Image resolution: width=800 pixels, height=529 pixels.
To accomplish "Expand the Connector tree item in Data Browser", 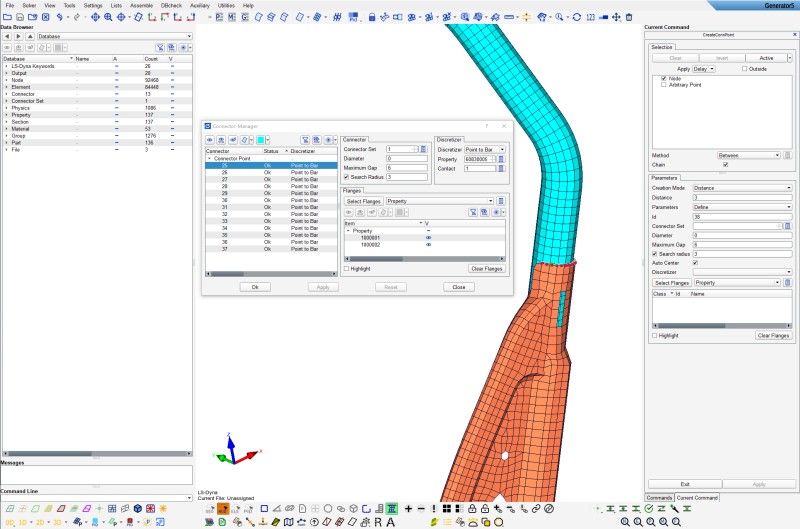I will coord(6,94).
